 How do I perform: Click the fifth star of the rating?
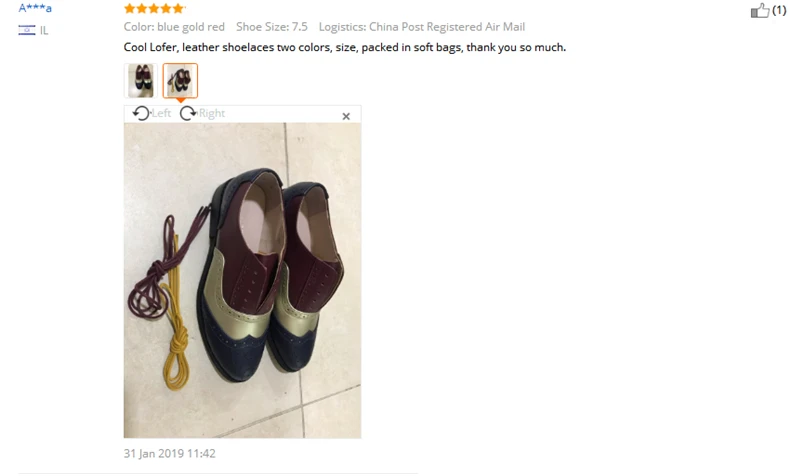[178, 8]
